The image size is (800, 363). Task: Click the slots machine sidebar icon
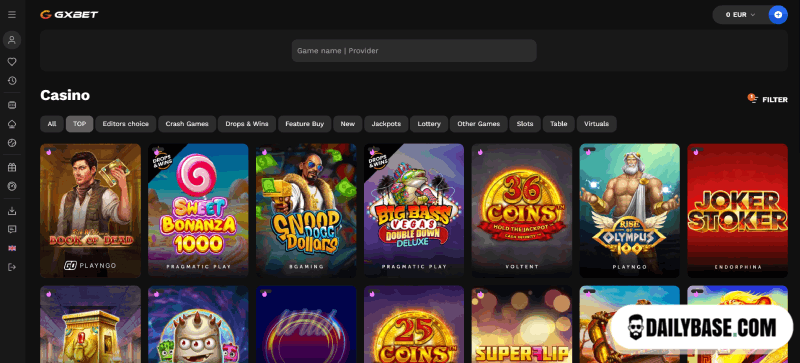pos(12,105)
